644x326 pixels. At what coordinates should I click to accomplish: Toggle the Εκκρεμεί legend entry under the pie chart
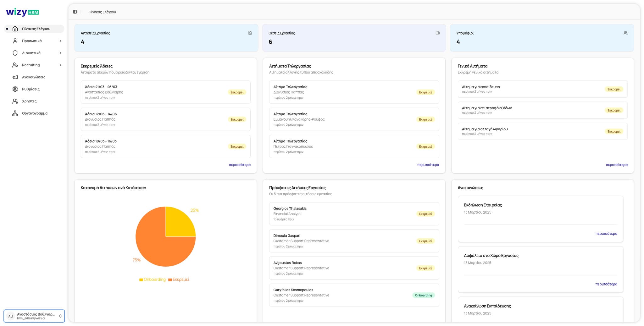(x=179, y=279)
